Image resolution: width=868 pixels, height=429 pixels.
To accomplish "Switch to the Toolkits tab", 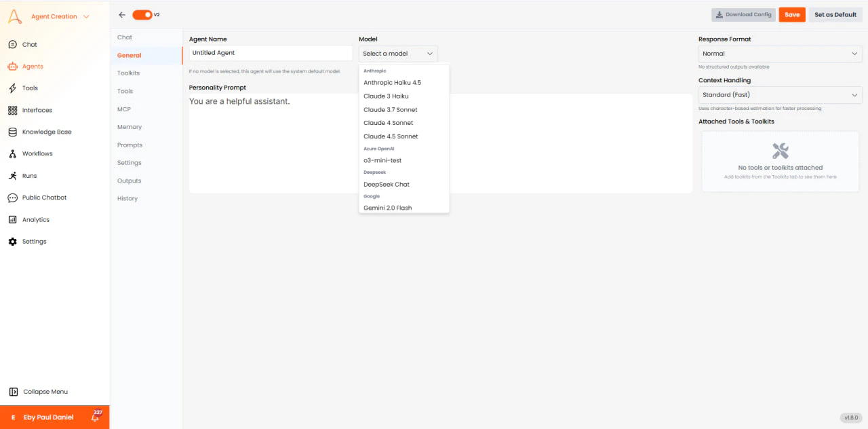I will [x=128, y=73].
